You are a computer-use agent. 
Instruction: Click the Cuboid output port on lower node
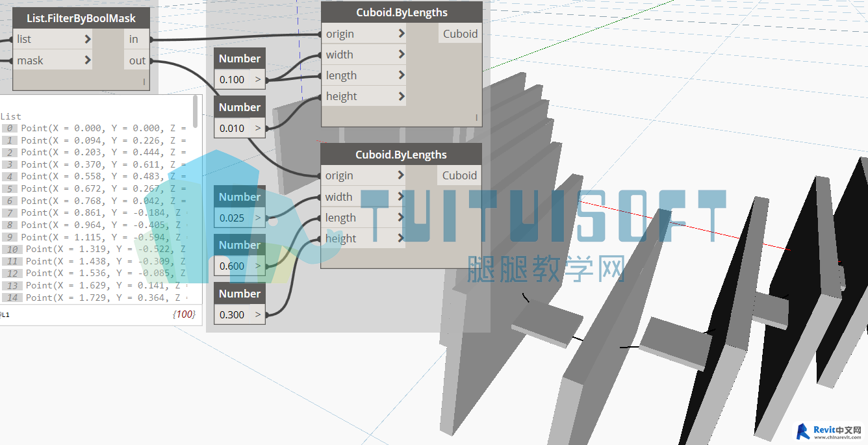click(x=459, y=175)
